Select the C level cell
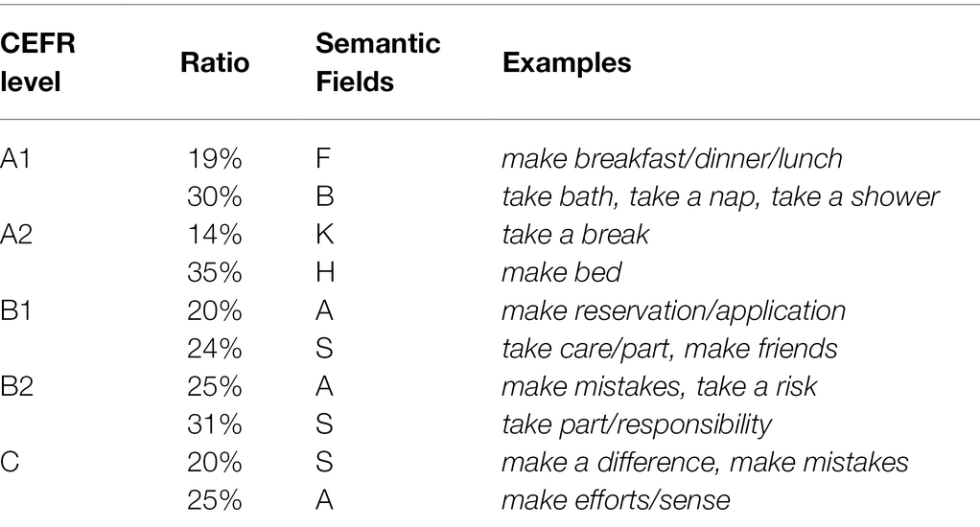This screenshot has height=527, width=980. (x=10, y=463)
